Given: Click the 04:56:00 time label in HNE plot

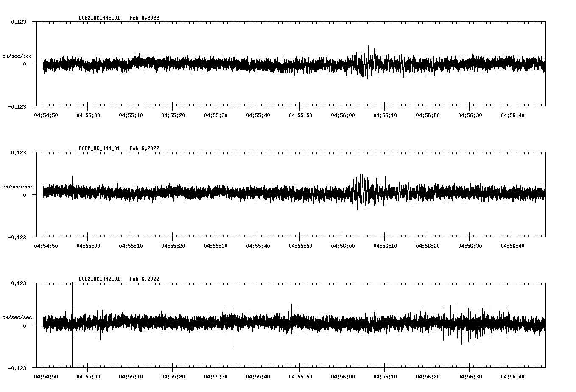Looking at the screenshot, I should tap(343, 115).
